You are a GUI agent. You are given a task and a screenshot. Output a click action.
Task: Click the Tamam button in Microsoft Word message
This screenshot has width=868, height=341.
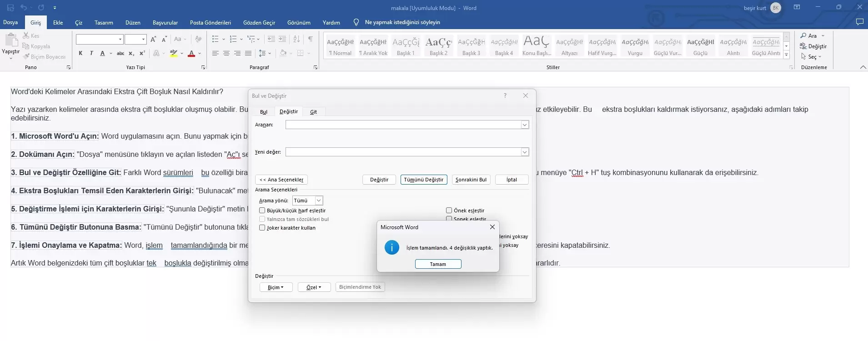tap(438, 264)
